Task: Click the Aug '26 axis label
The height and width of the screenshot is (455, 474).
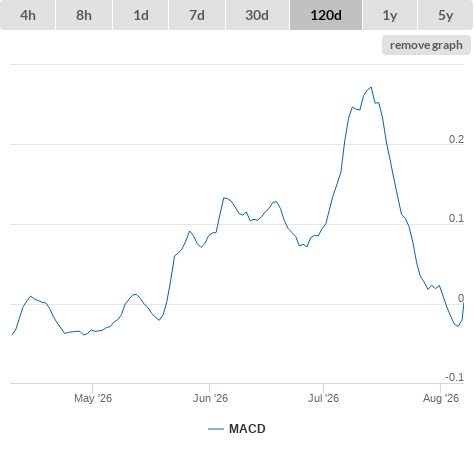Action: [x=441, y=398]
